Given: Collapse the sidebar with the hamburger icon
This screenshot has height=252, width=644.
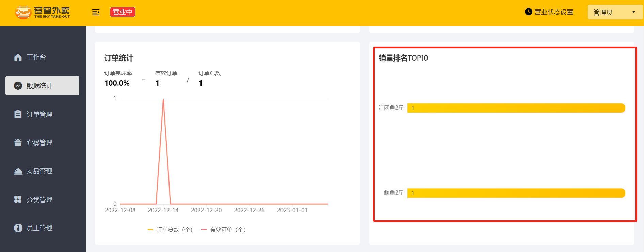Looking at the screenshot, I should [96, 12].
